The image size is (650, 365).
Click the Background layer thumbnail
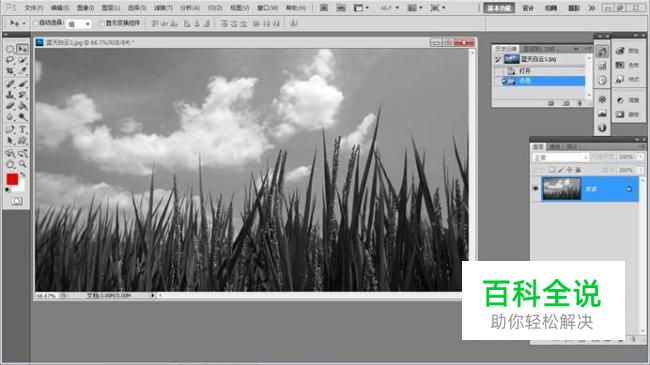click(561, 189)
